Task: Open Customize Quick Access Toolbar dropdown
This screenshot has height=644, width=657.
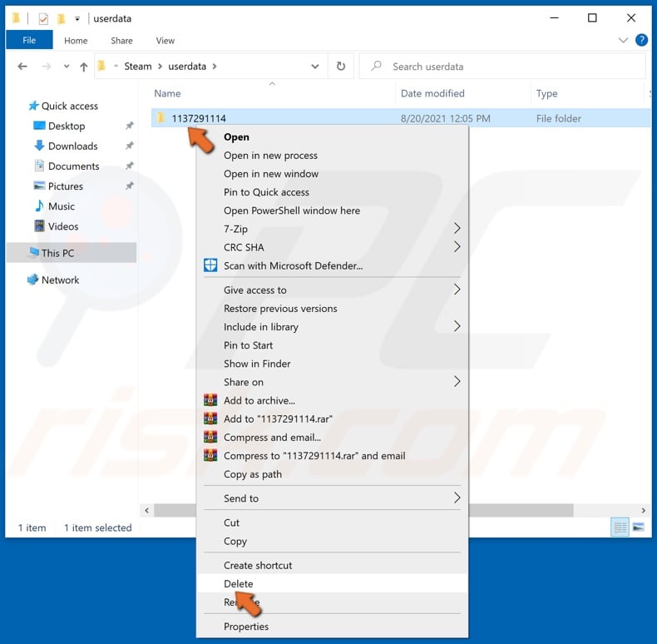Action: coord(77,19)
